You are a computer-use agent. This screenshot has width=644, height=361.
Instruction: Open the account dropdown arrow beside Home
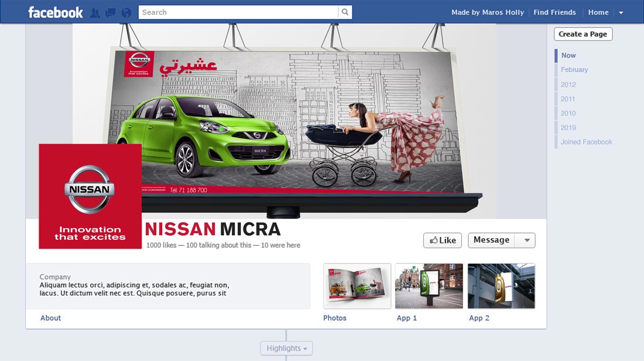tap(621, 13)
